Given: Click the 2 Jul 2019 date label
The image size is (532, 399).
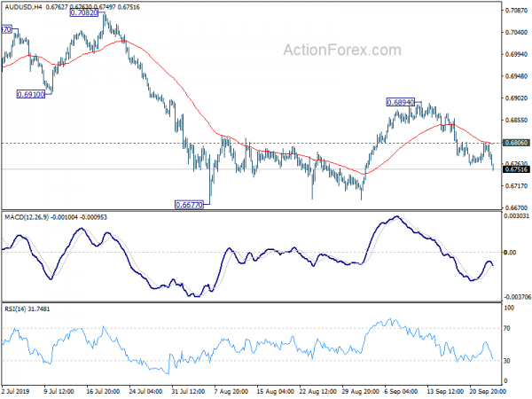Looking at the screenshot, I should [16, 391].
